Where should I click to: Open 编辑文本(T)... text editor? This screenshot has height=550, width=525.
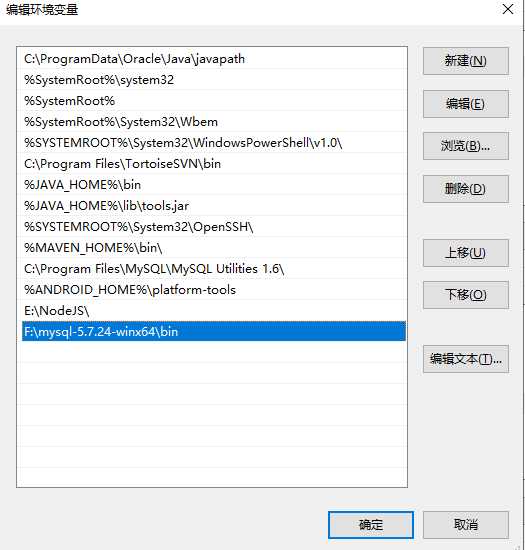click(465, 359)
